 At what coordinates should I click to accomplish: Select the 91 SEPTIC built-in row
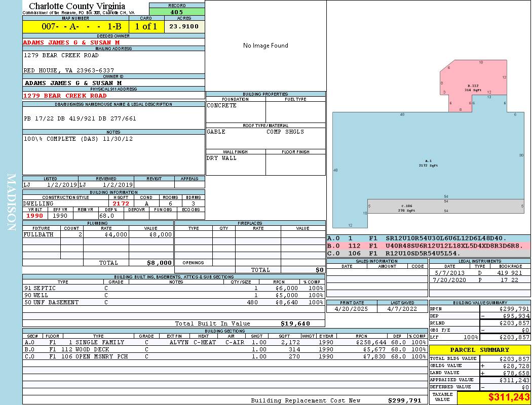(x=174, y=288)
